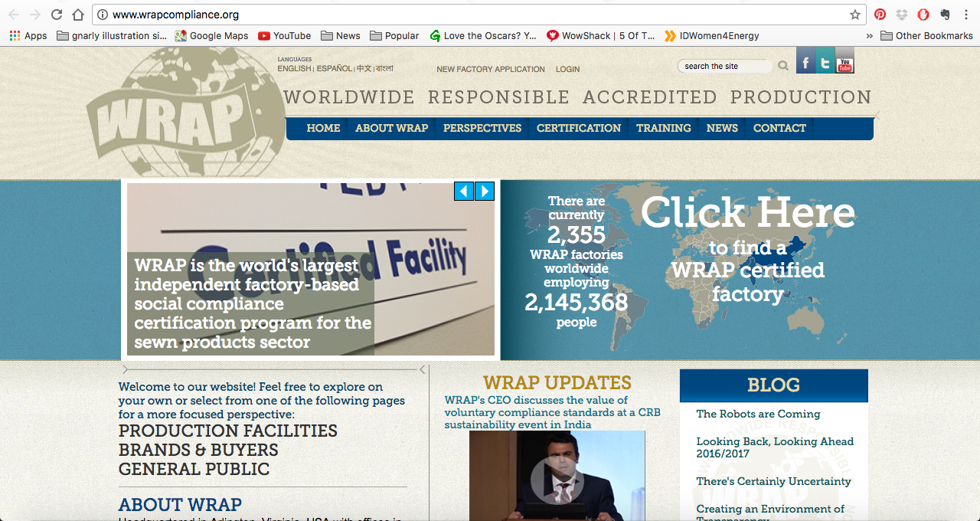This screenshot has width=980, height=521.
Task: Open the Popular bookmark folder
Action: pos(394,35)
